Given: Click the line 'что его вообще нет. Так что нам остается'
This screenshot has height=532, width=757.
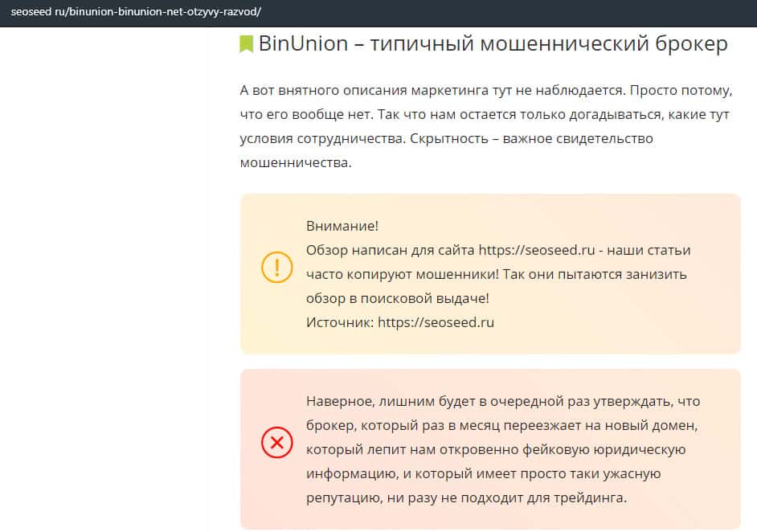Looking at the screenshot, I should tap(485, 114).
